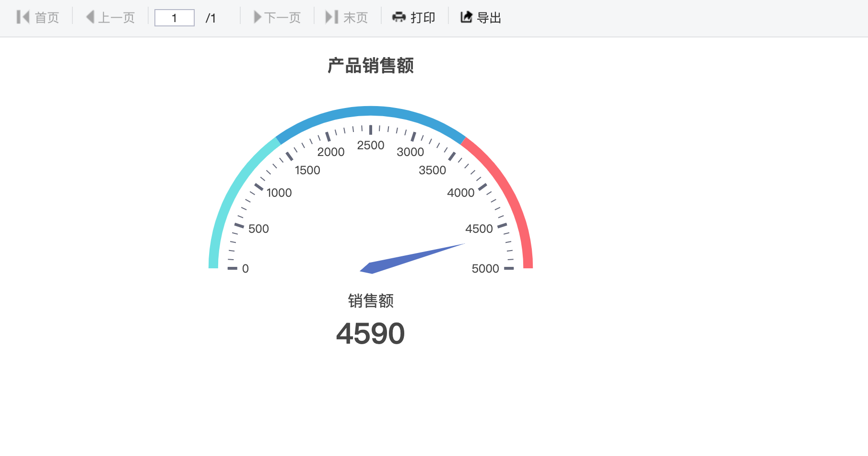Click the 首页 label
The width and height of the screenshot is (868, 456).
(x=47, y=18)
